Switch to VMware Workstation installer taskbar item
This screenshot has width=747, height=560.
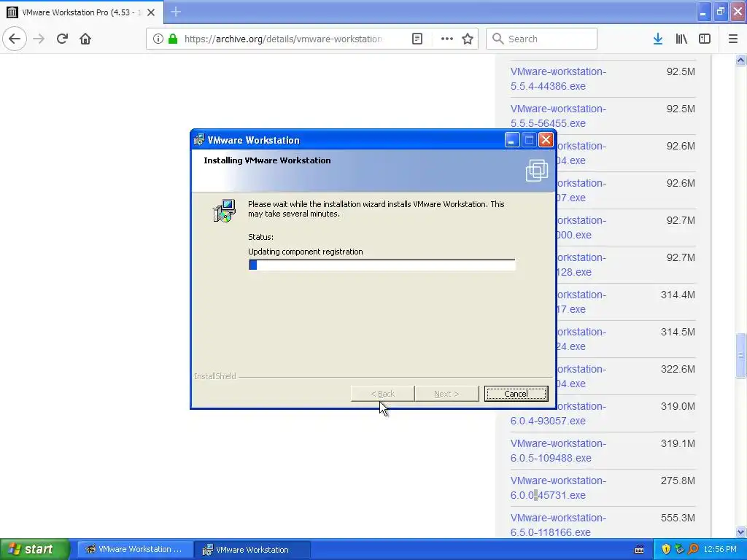tap(252, 549)
